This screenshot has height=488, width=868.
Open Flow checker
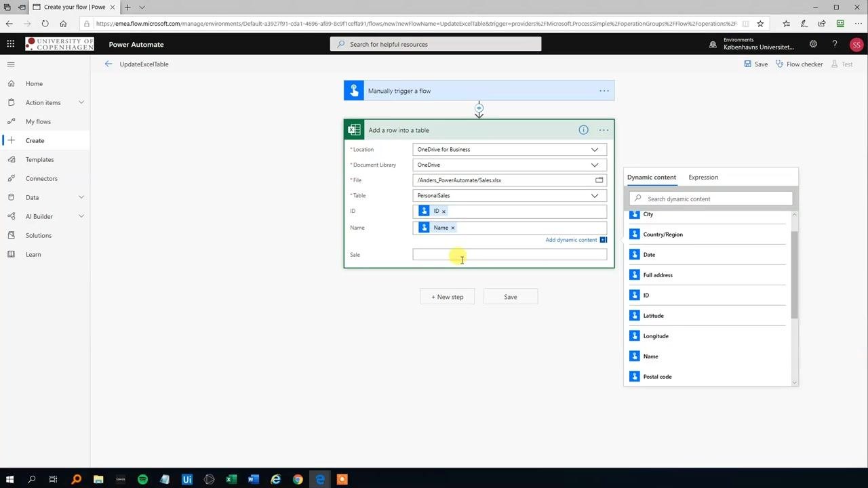[x=799, y=64]
